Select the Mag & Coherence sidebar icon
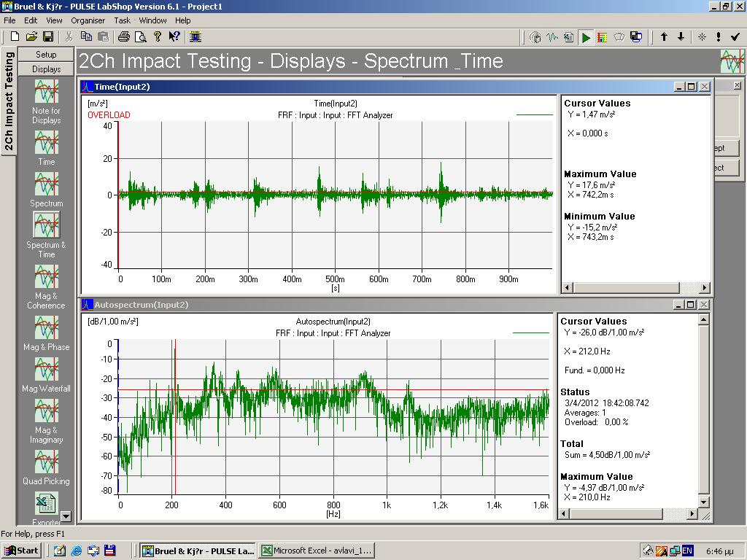This screenshot has width=747, height=560. coord(46,276)
